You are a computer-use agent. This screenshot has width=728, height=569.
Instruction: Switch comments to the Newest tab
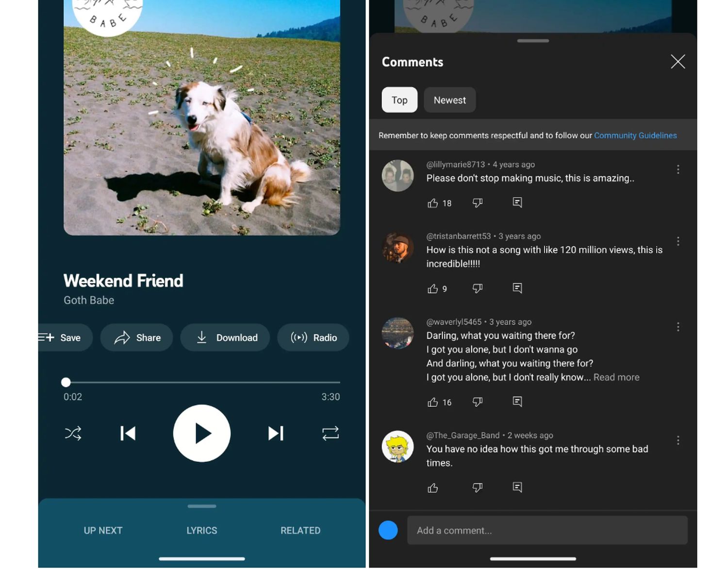pyautogui.click(x=449, y=100)
